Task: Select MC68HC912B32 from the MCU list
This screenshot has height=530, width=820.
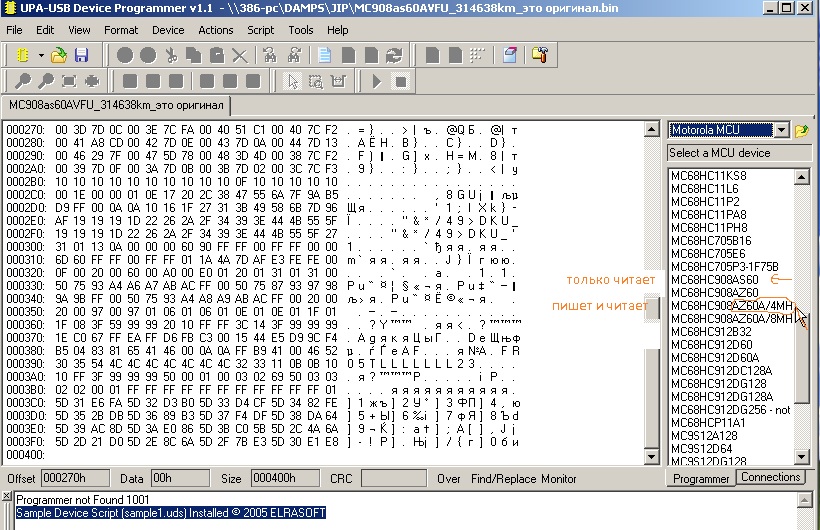Action: coord(711,331)
